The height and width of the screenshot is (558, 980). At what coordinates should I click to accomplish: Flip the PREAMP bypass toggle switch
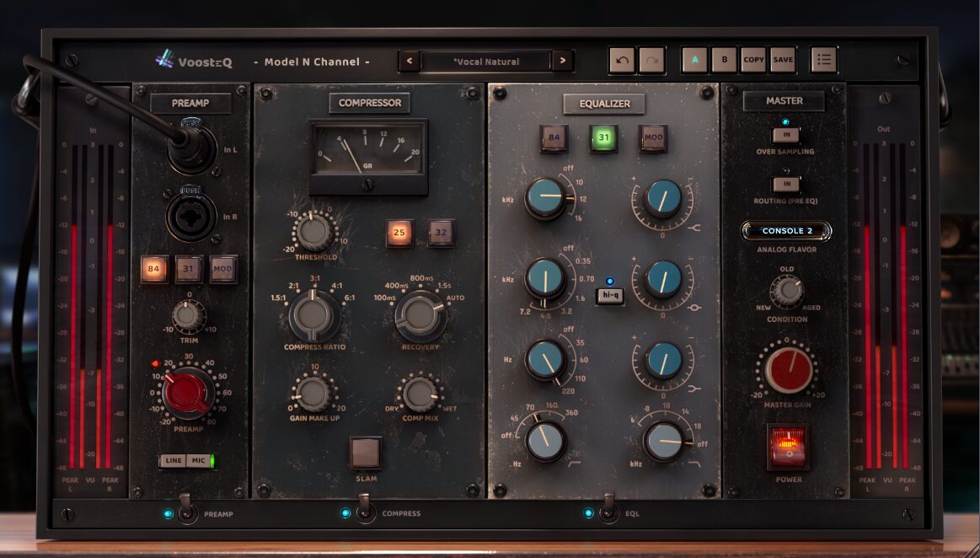point(188,512)
